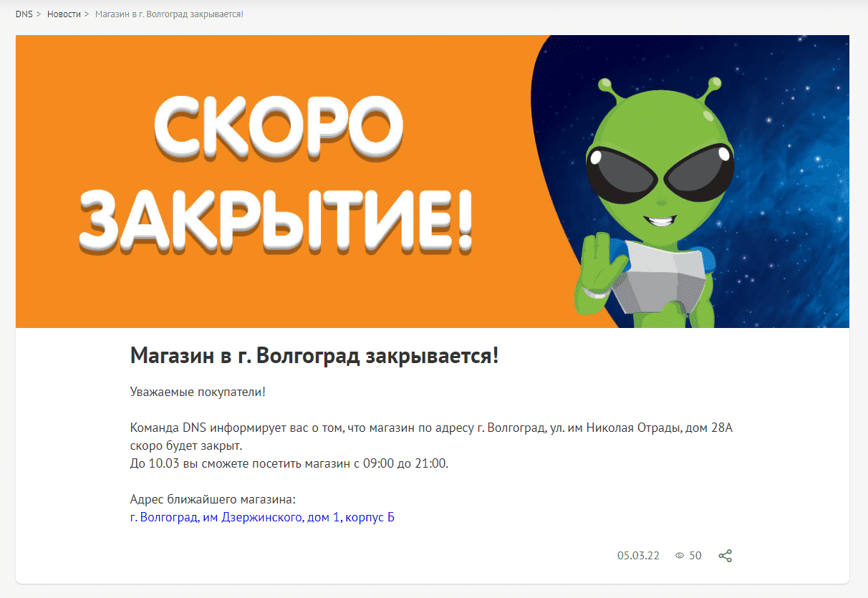Screen dimensions: 868x598
Task: Click the view count number 50
Action: (695, 556)
